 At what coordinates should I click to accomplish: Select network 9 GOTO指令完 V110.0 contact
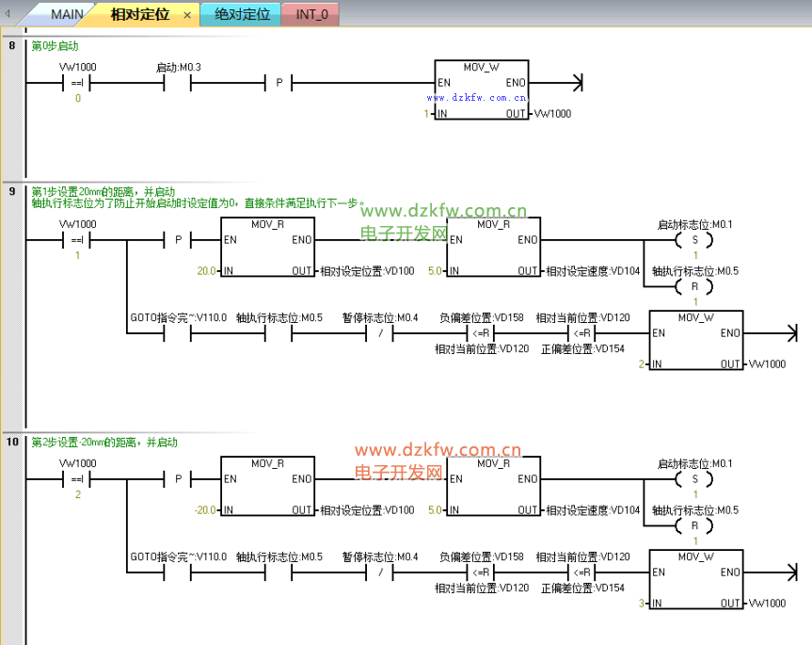(x=178, y=333)
